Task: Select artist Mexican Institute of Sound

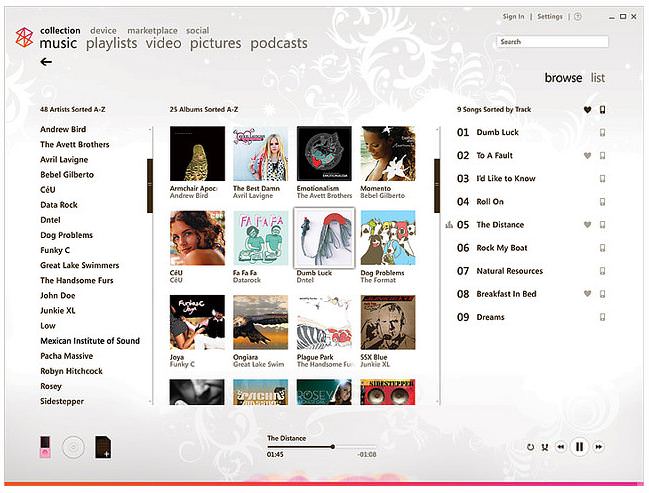Action: click(x=90, y=341)
